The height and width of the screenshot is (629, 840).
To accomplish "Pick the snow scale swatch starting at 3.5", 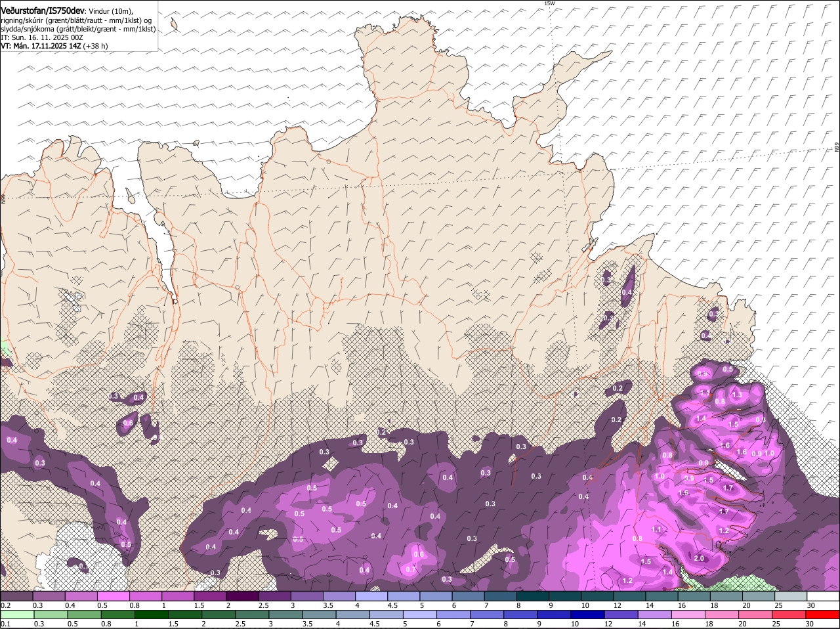I will [339, 596].
